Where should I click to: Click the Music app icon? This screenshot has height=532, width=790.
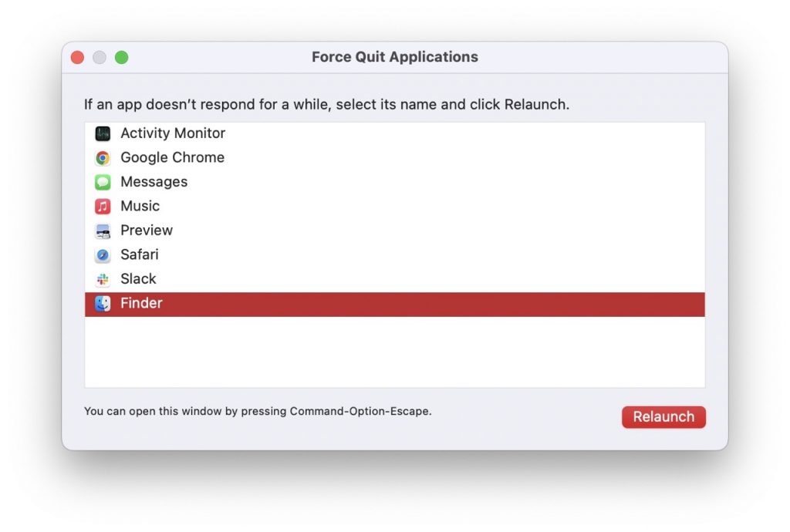point(103,206)
